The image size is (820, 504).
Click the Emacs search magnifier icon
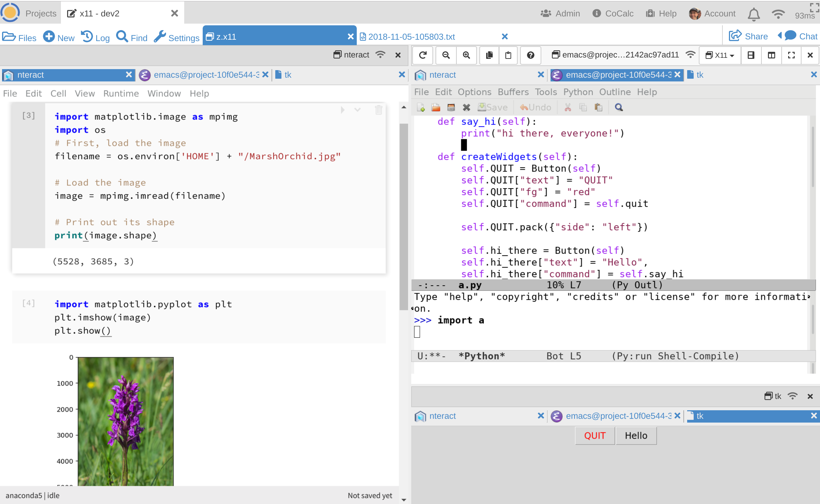(x=619, y=107)
